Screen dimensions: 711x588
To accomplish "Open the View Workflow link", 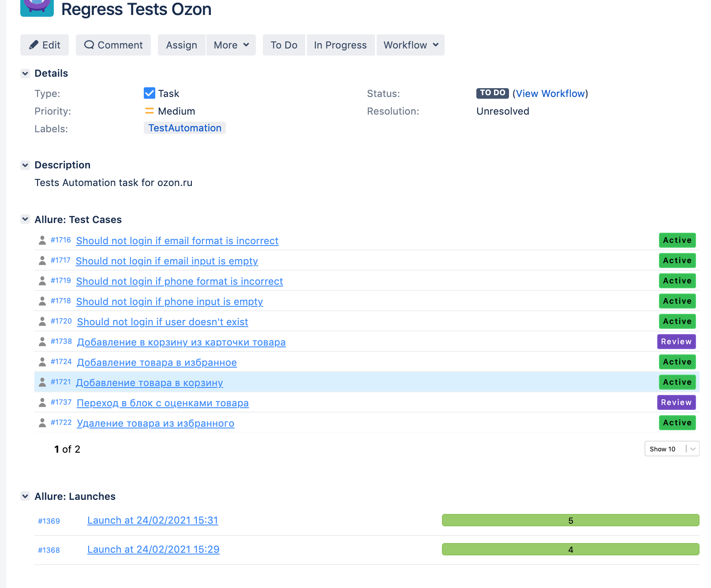I will [550, 93].
